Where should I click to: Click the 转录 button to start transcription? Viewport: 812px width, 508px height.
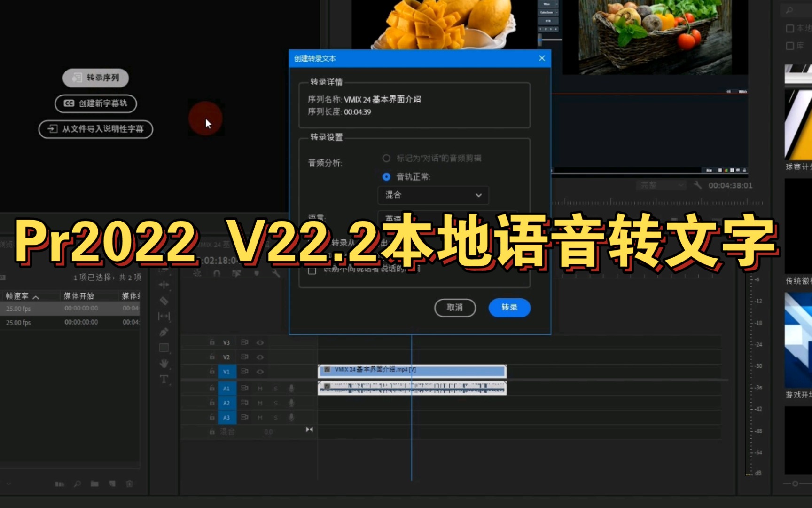click(509, 308)
